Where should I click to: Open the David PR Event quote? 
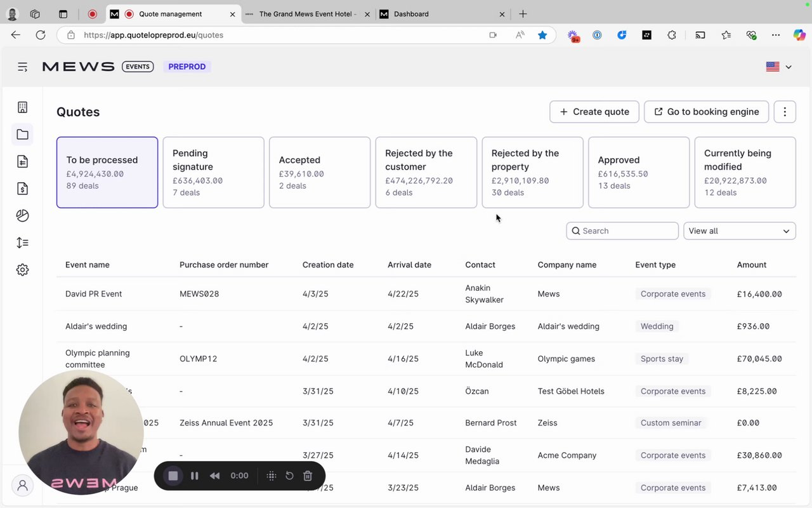coord(94,294)
